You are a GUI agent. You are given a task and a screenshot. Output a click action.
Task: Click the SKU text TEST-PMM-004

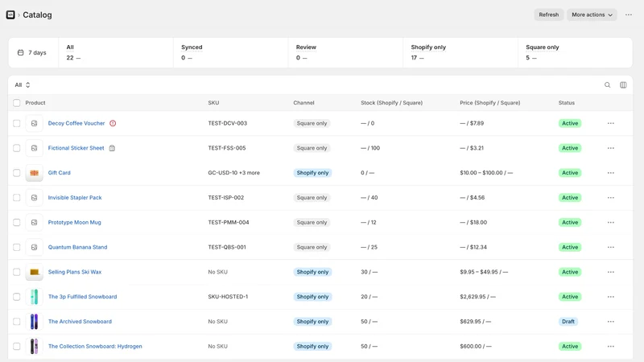[x=229, y=223]
